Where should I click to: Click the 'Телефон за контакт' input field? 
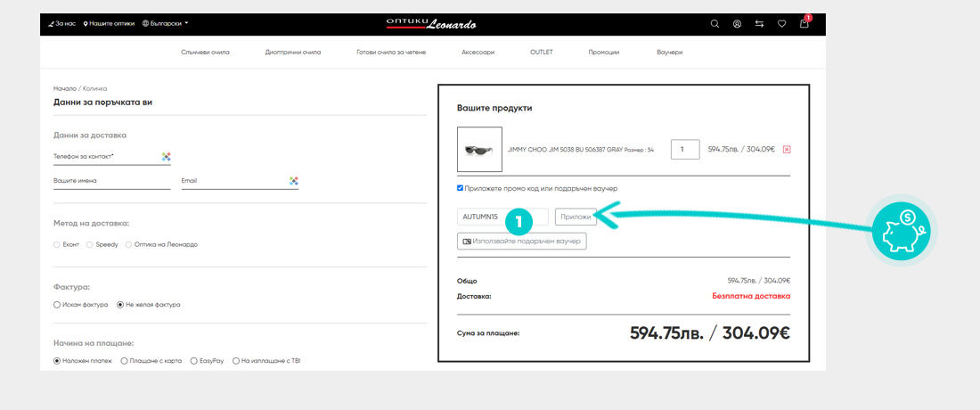(x=105, y=157)
